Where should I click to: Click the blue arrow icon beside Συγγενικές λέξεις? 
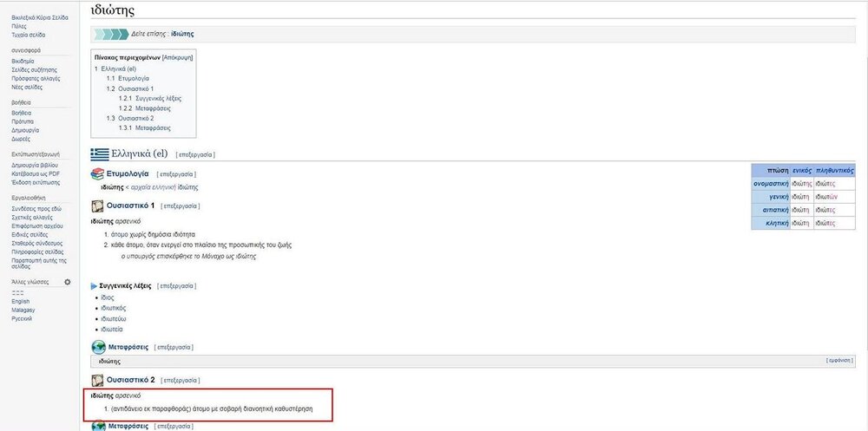94,284
